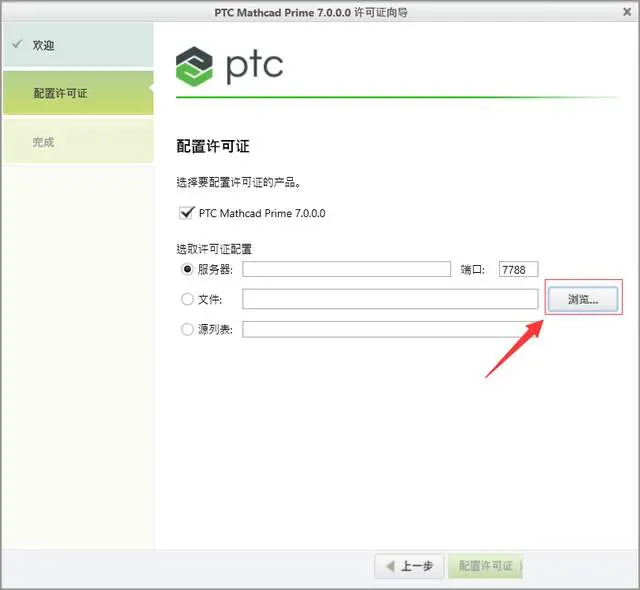This screenshot has width=640, height=590.
Task: Click the PTC logo
Action: point(229,66)
